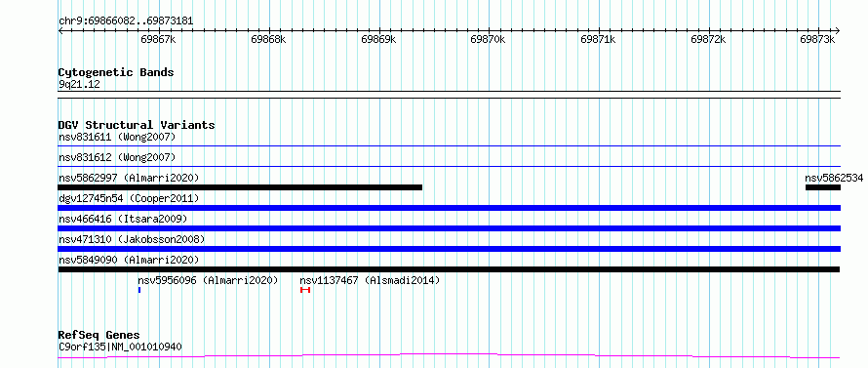Click the blue bar under dgv12745n54

449,208
